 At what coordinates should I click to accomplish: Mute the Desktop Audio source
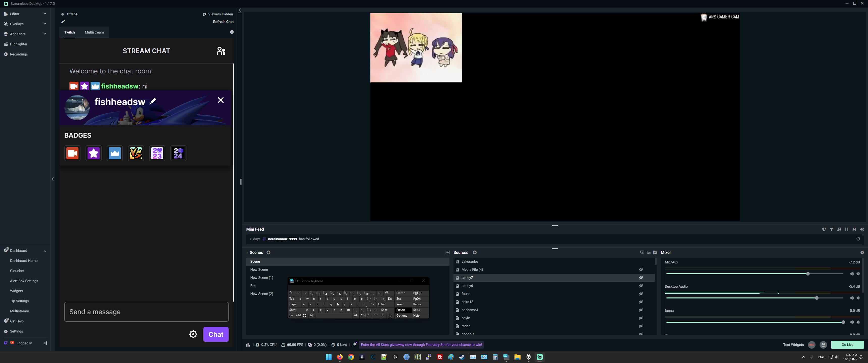click(852, 298)
